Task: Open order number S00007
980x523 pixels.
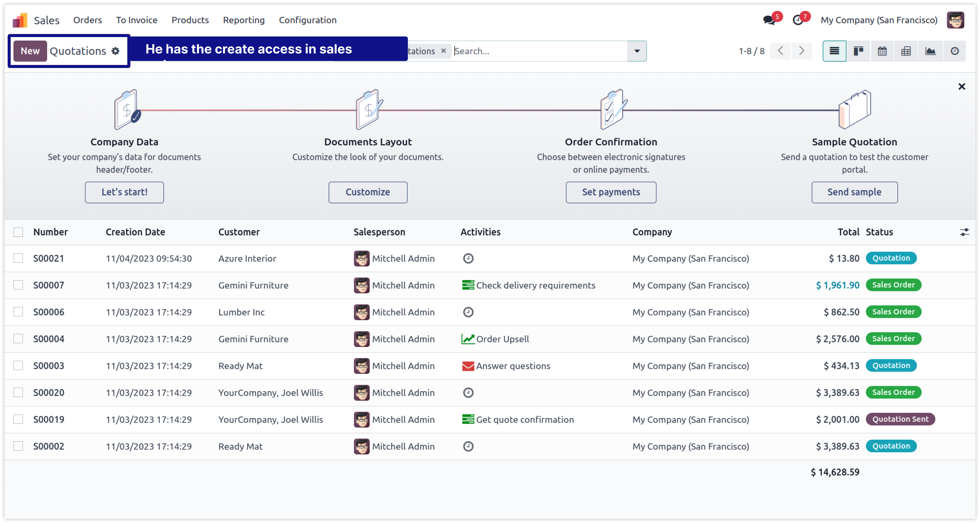Action: pos(49,285)
